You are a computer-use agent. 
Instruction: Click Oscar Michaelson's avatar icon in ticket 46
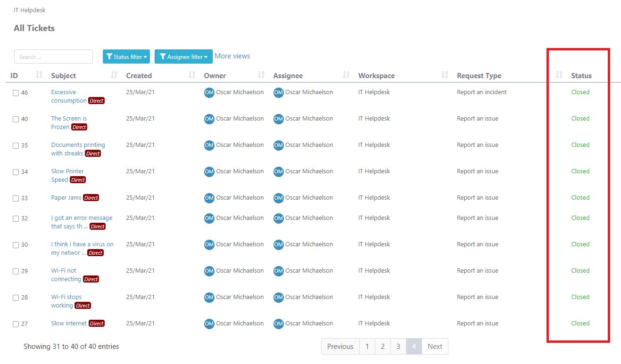[209, 92]
